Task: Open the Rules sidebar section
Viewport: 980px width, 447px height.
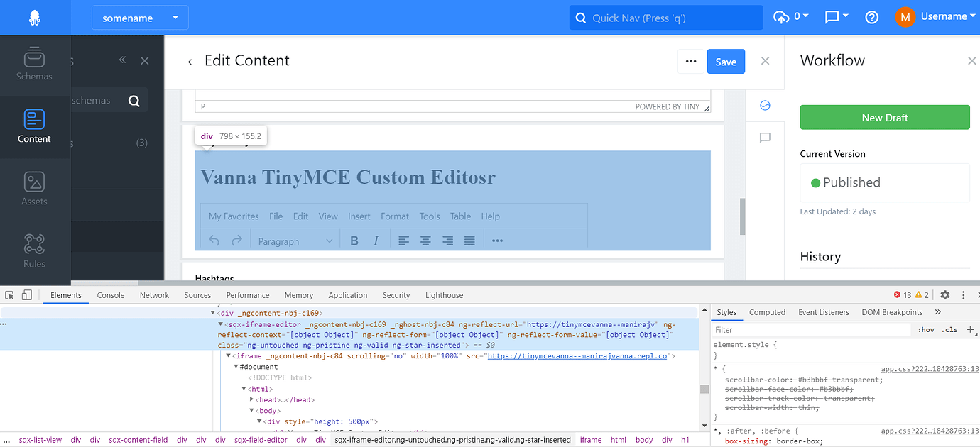Action: [35, 250]
